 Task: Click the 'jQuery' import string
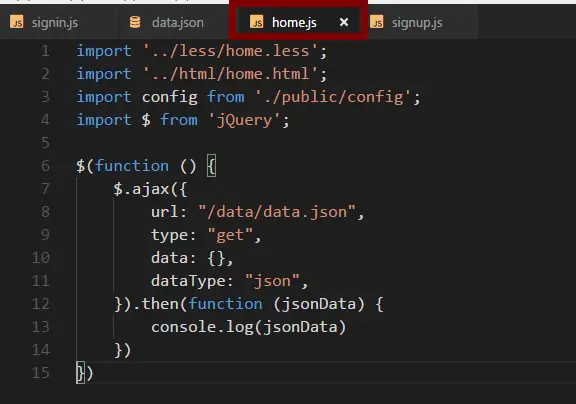(x=245, y=120)
